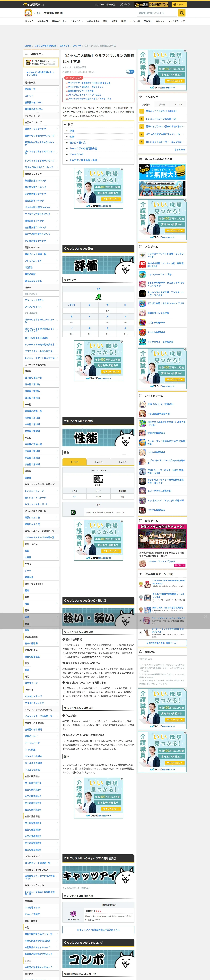Open 雑談掲示板(33291) in the left menu
Viewport: 210px width, 980px height.
42,102
